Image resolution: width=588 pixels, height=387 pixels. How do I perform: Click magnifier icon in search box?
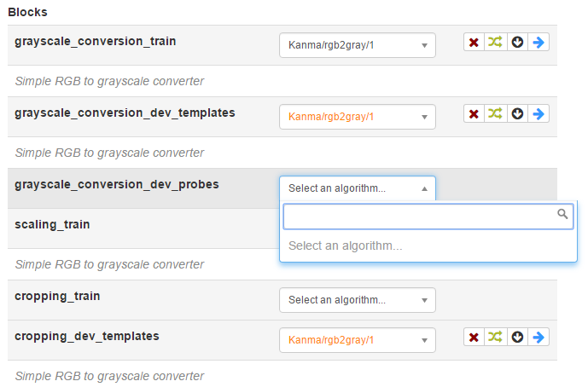(562, 214)
